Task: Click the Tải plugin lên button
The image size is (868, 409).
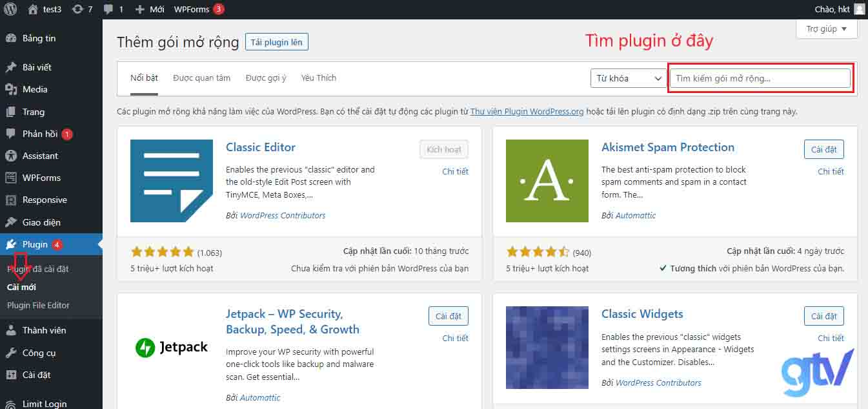Action: pos(276,41)
